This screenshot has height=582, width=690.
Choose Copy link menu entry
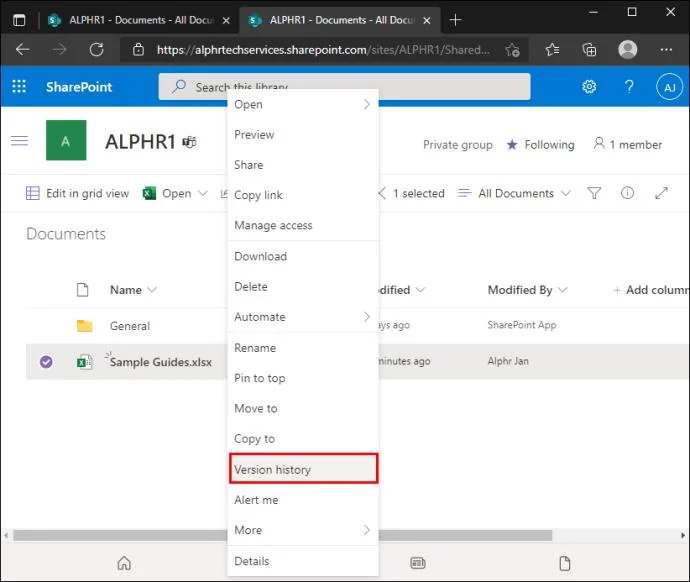pos(303,195)
